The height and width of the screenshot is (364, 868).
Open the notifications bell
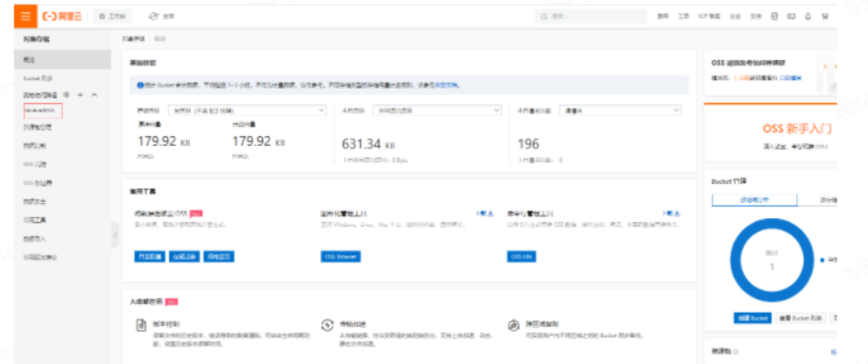(808, 16)
